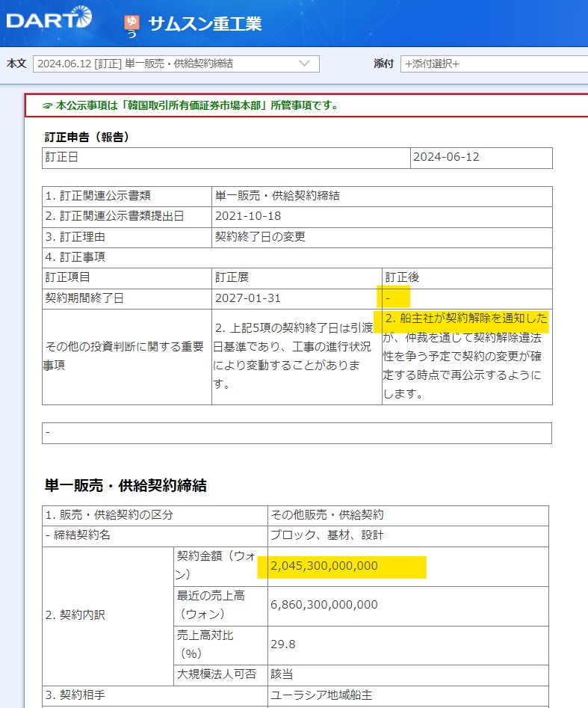Click その他販売・供給契約 value
This screenshot has width=588, height=708.
[327, 515]
